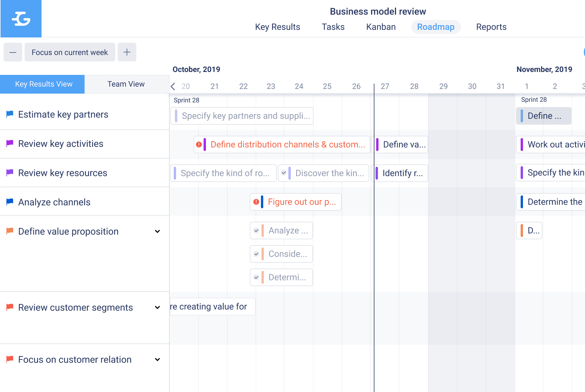Expand the Review customer segments row
This screenshot has width=585, height=392.
click(x=157, y=307)
